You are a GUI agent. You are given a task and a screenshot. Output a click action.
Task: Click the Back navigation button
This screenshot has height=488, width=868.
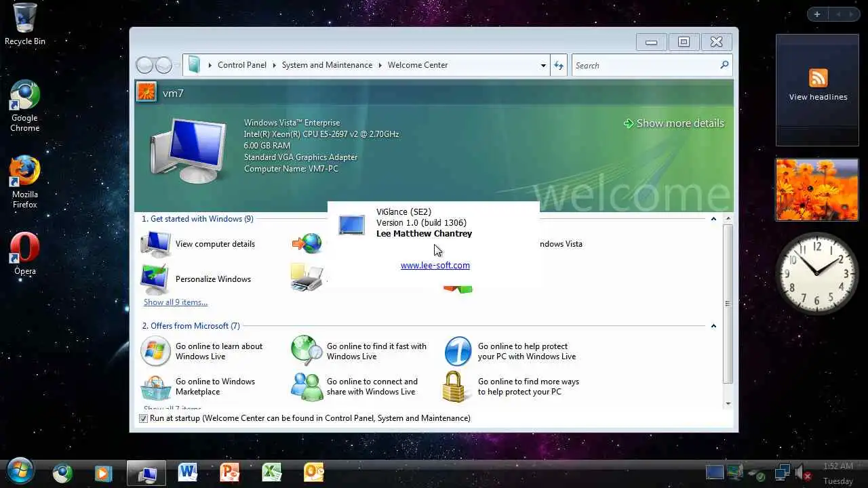[144, 65]
